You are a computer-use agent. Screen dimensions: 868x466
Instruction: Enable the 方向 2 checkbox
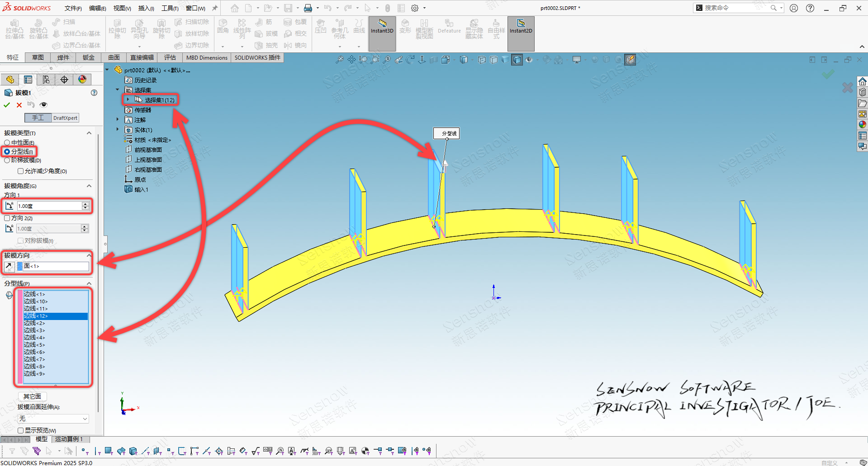pos(7,218)
